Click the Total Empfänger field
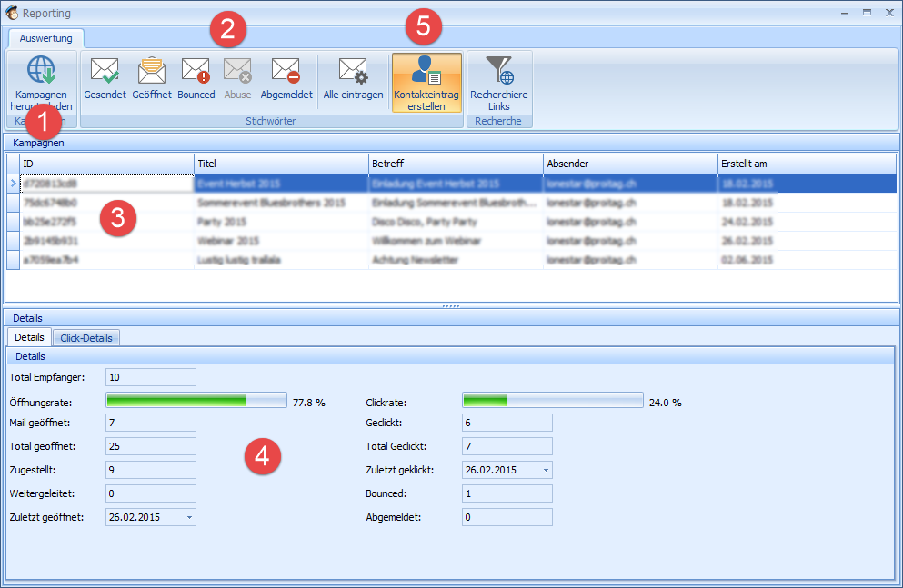903x588 pixels. tap(150, 377)
